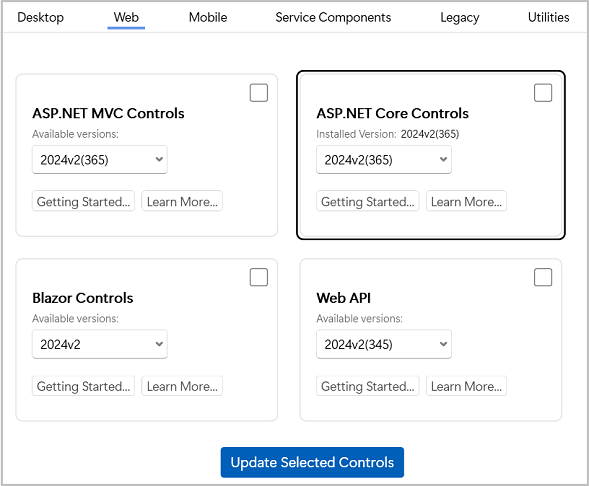Click the ASP.NET MVC Controls title

(x=108, y=113)
